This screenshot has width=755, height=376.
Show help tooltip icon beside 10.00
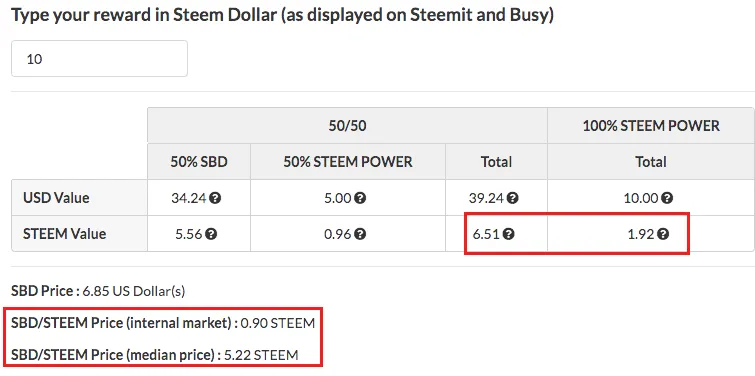tap(667, 198)
